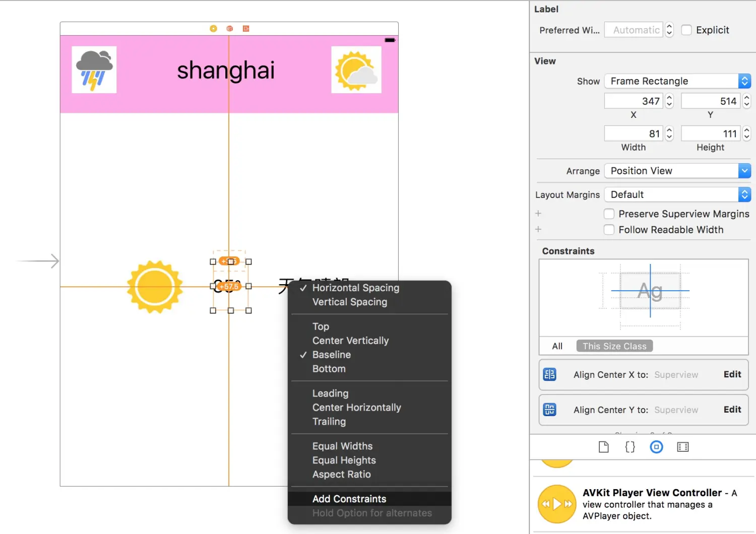Open the File Template library icon

tap(604, 447)
